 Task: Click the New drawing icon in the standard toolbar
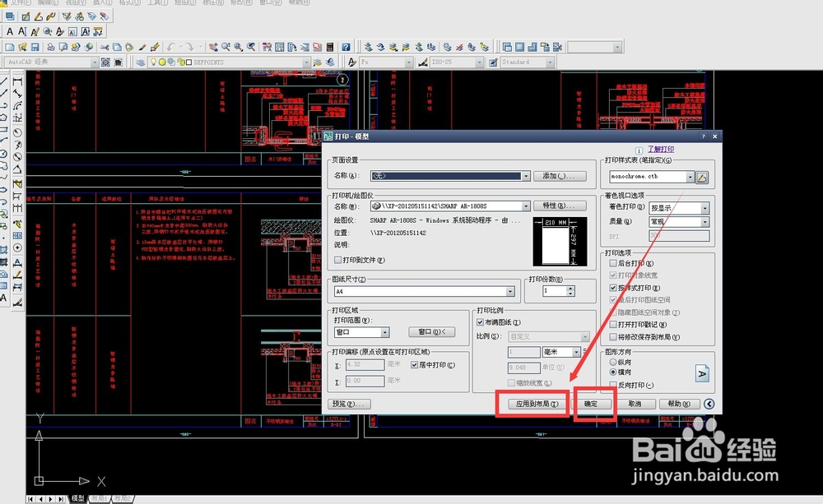click(x=9, y=47)
